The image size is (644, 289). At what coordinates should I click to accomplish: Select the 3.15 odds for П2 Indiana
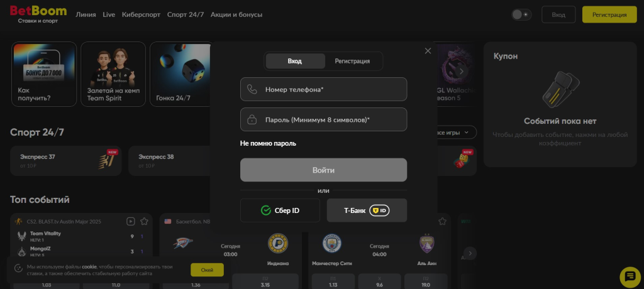(265, 281)
